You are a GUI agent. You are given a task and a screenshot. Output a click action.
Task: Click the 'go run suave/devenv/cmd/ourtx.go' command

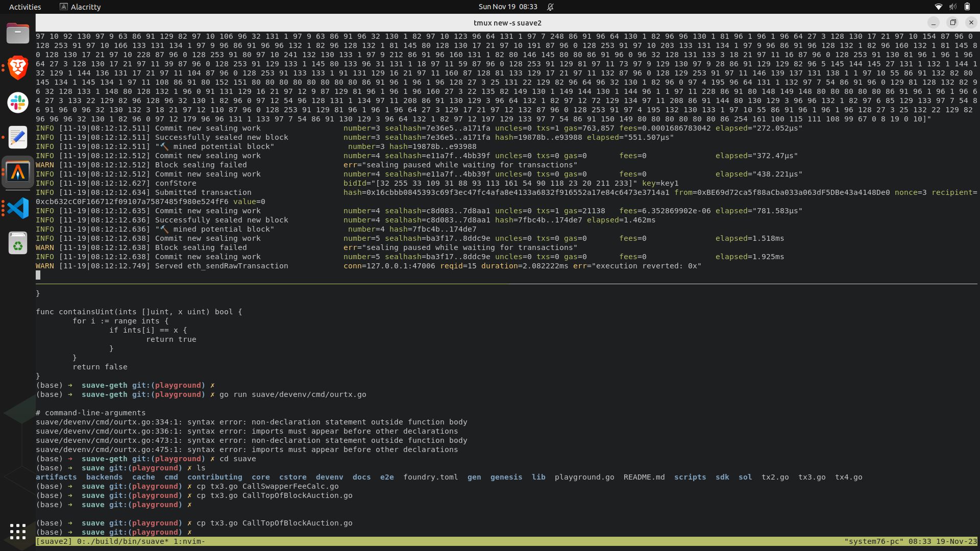coord(293,394)
